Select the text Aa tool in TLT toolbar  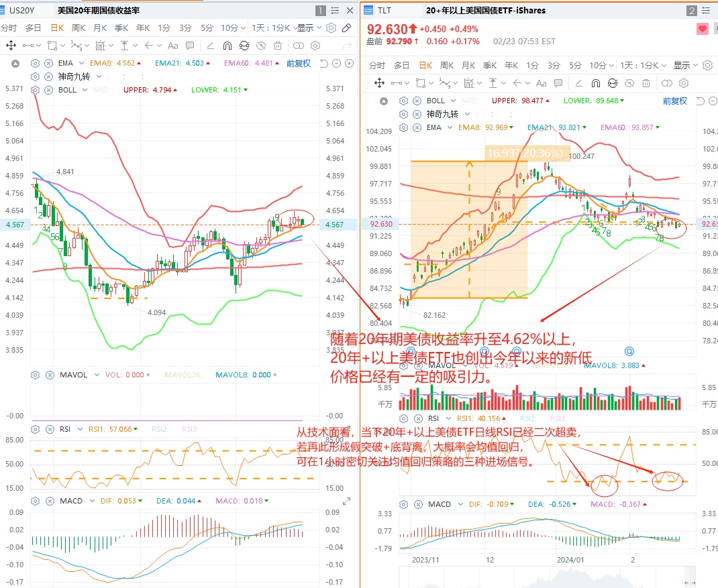542,83
